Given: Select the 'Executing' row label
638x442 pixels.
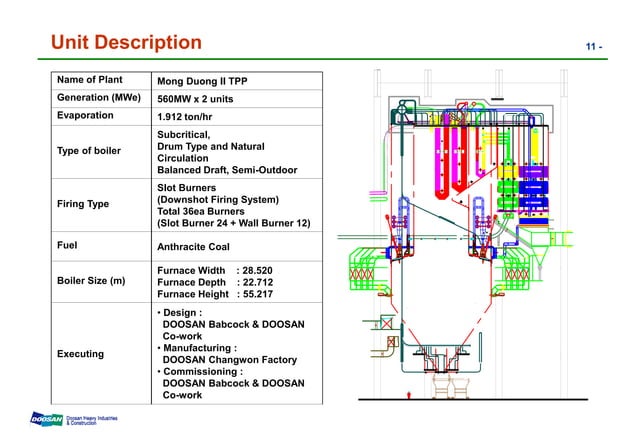Looking at the screenshot, I should tap(81, 354).
